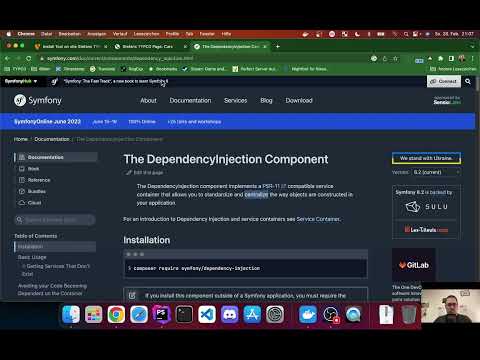The width and height of the screenshot is (480, 360).
Task: Click the Cloud icon in the sidebar
Action: coord(22,203)
